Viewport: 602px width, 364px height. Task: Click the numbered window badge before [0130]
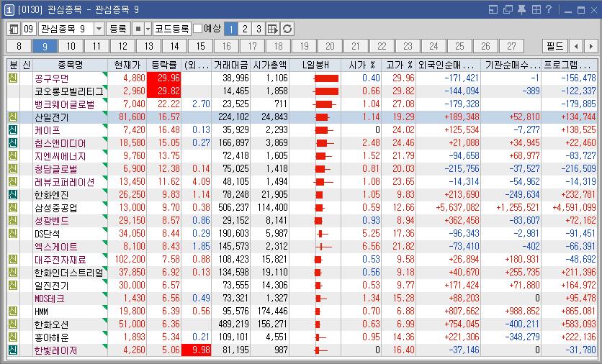(x=9, y=9)
